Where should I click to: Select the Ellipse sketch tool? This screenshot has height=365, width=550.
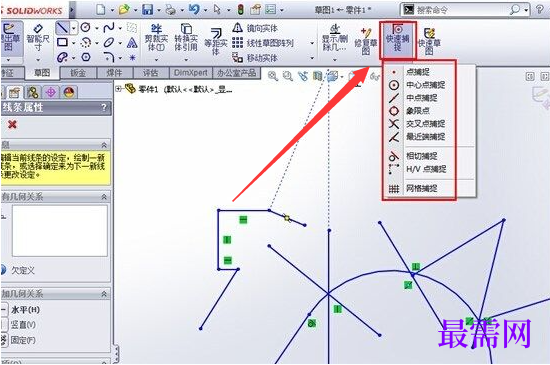point(109,42)
